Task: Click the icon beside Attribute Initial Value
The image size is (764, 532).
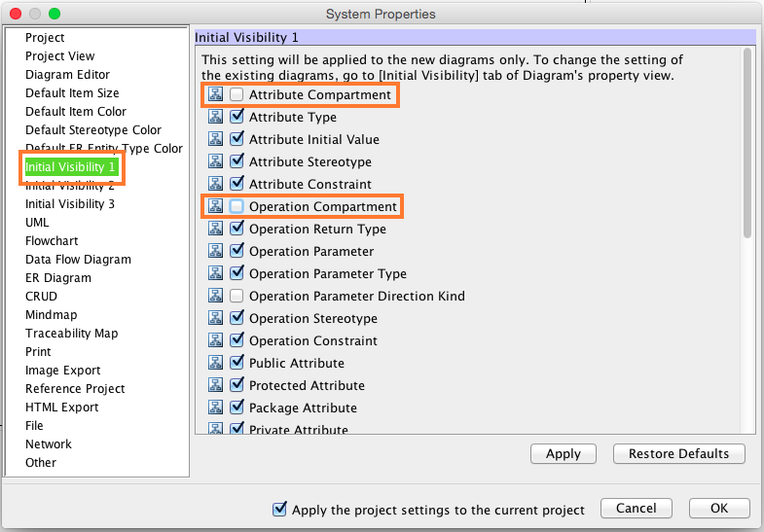Action: pyautogui.click(x=215, y=140)
